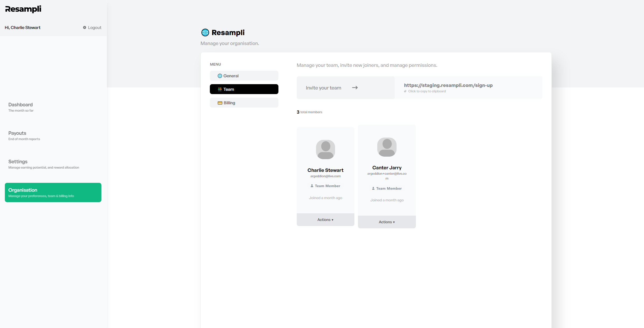Click the MENU heading label
Image resolution: width=644 pixels, height=328 pixels.
click(x=215, y=64)
